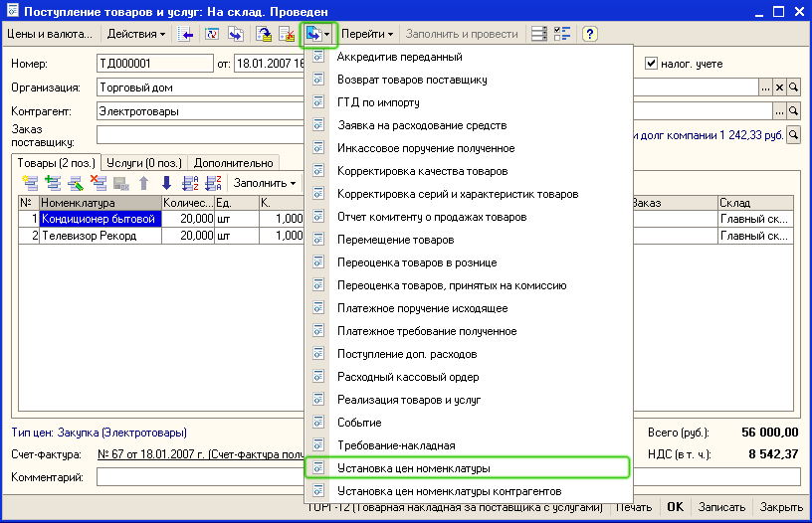Select 'Платежное поручение исходящее' menu item
Screen dimensions: 812x523
(468, 308)
